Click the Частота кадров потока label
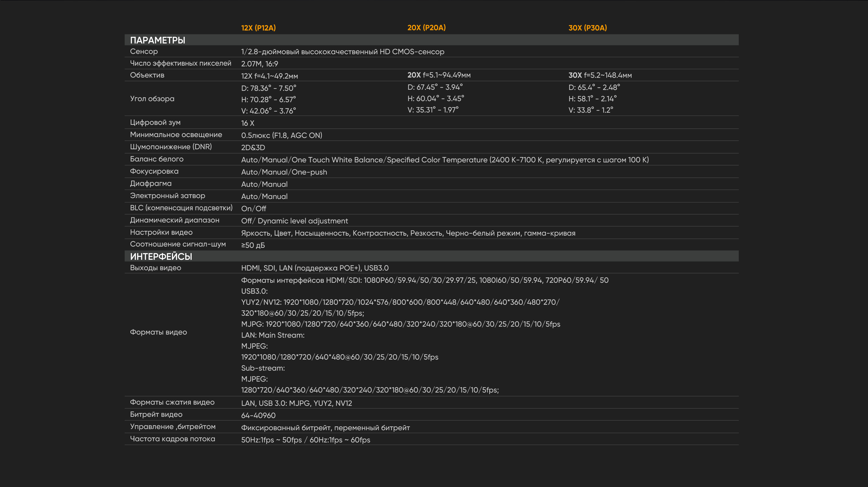 (x=173, y=439)
